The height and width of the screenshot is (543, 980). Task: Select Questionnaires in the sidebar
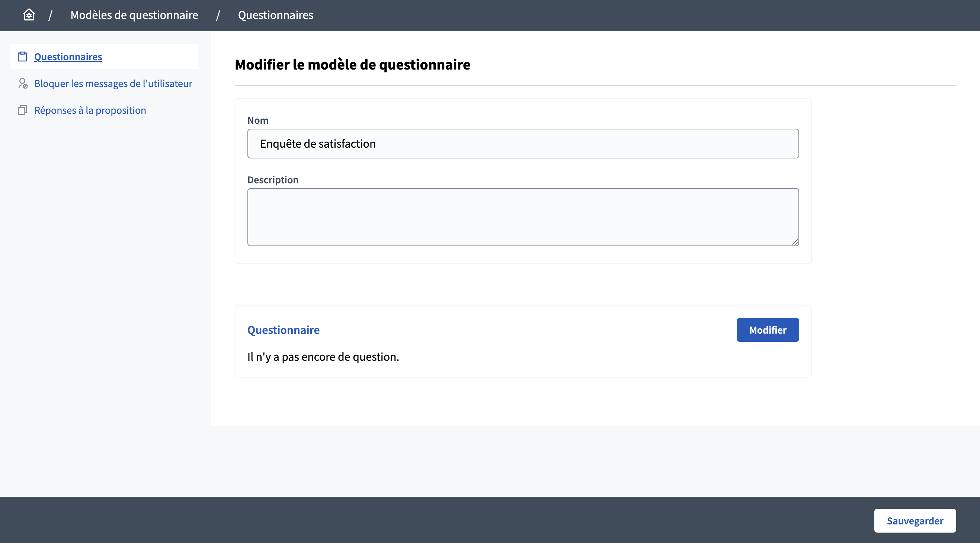click(68, 57)
